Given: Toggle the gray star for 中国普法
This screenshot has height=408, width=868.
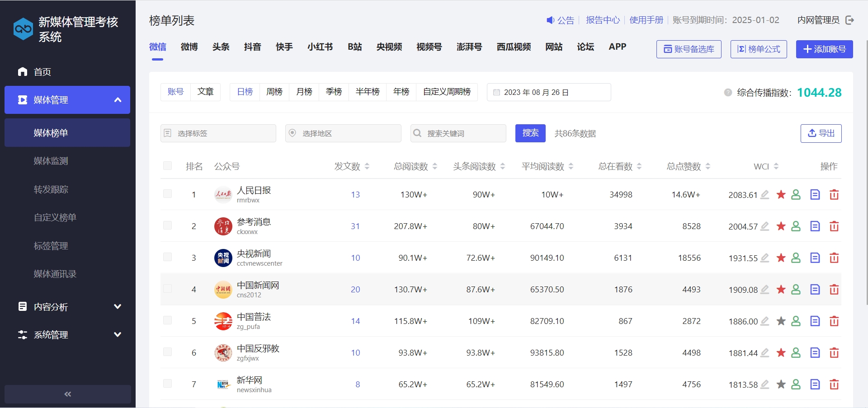Looking at the screenshot, I should pos(781,321).
